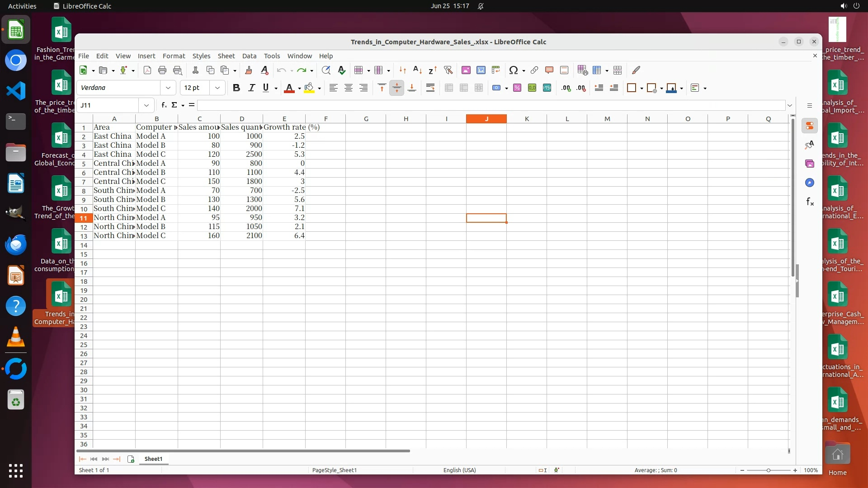Click the column E header
868x488 pixels.
coord(284,119)
